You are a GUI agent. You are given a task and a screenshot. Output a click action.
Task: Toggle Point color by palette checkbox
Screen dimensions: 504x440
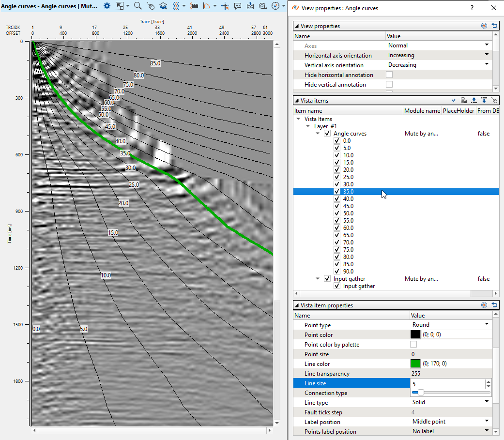click(413, 345)
